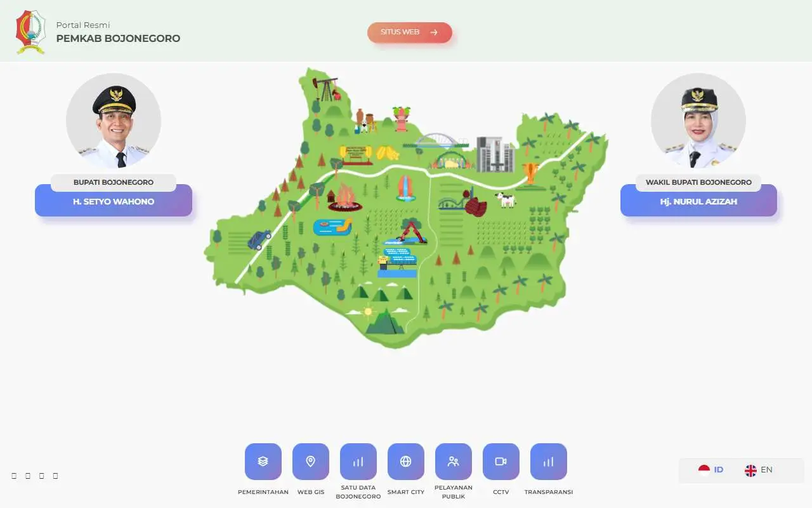
Task: Open the Smart City globe icon
Action: (x=406, y=462)
